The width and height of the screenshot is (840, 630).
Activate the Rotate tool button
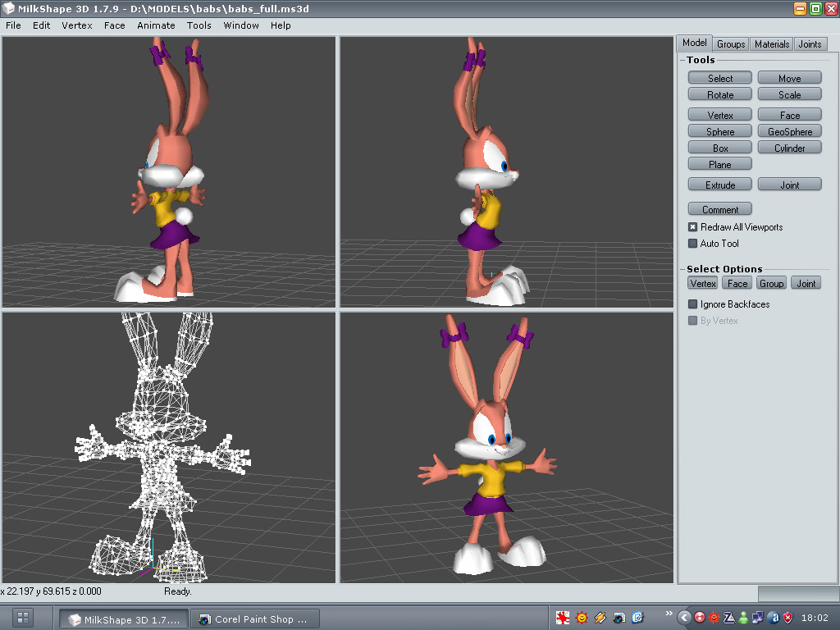click(720, 95)
